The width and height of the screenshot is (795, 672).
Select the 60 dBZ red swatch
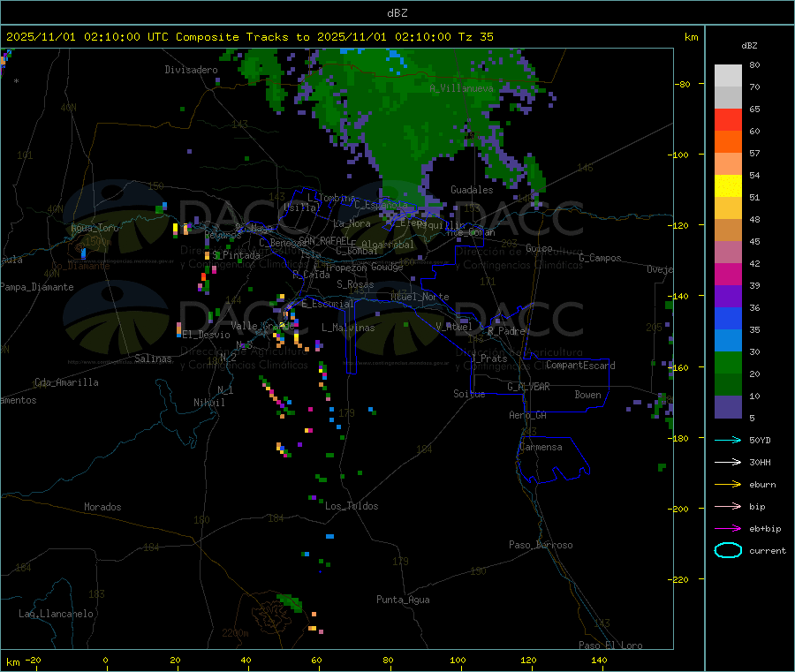(x=728, y=119)
